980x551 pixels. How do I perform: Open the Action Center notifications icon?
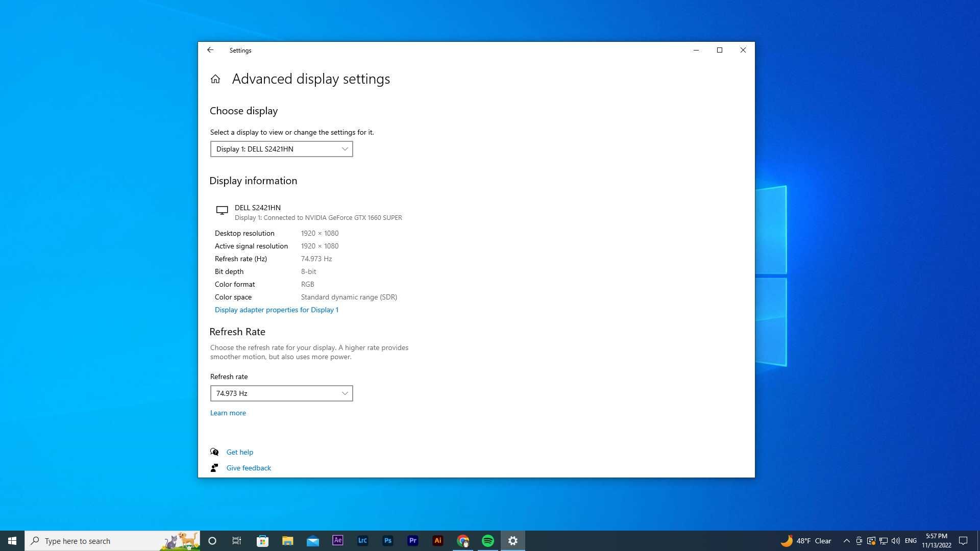[963, 541]
